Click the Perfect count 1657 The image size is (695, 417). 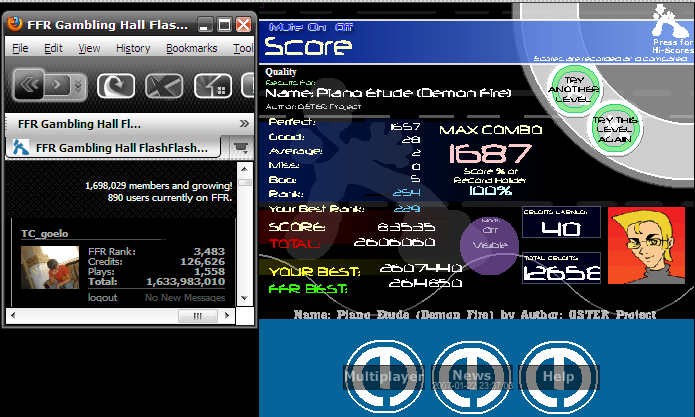pos(405,127)
